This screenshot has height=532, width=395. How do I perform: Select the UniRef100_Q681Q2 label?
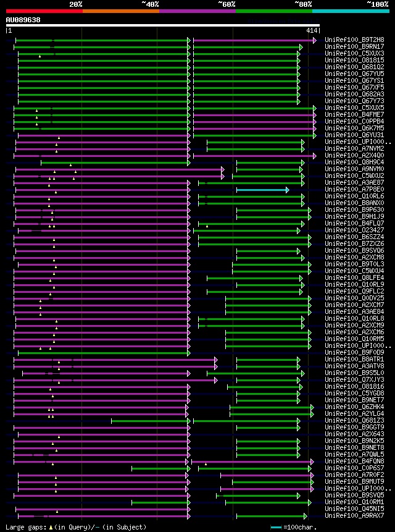(354, 67)
